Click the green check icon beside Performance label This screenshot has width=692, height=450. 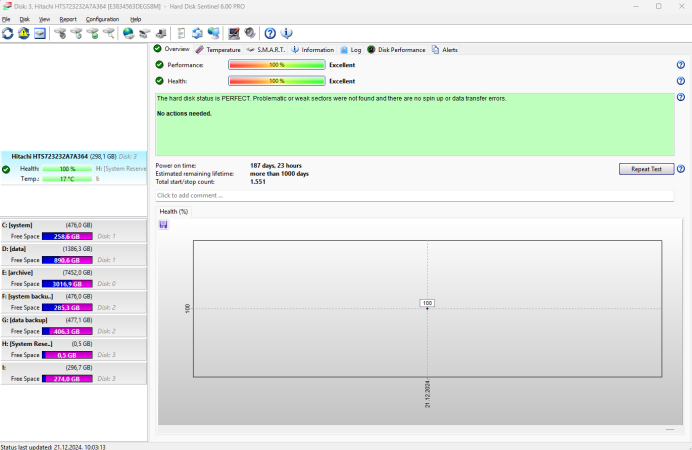[x=159, y=65]
